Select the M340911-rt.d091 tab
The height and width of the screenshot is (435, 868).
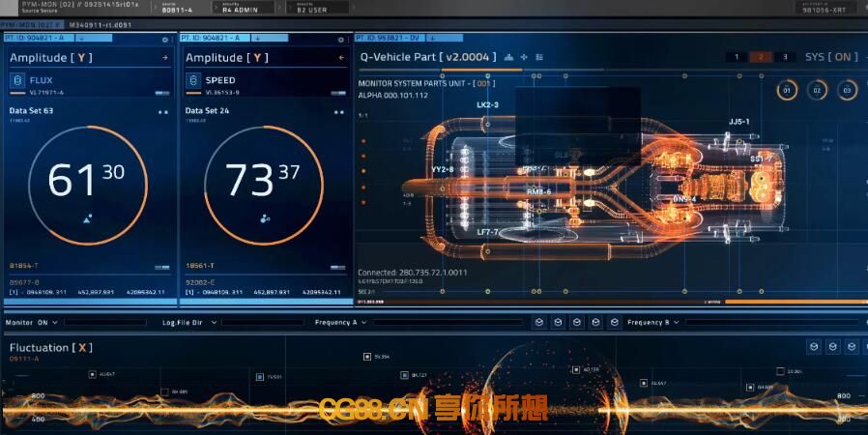(x=101, y=25)
